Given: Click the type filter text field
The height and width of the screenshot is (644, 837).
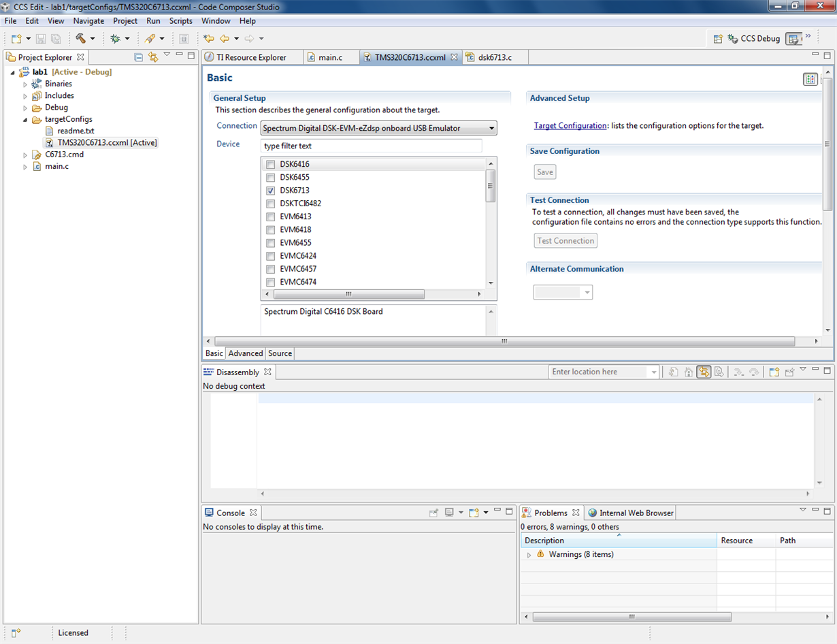Looking at the screenshot, I should [x=371, y=146].
